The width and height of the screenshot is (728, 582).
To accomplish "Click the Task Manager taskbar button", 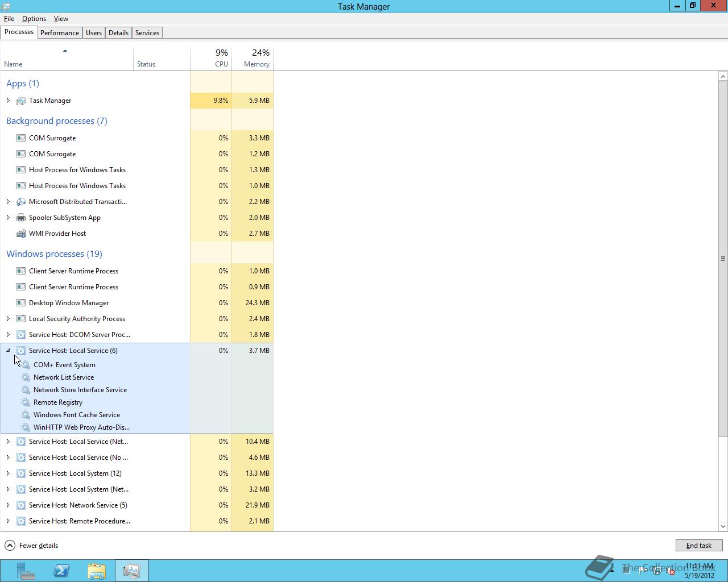I will click(132, 571).
